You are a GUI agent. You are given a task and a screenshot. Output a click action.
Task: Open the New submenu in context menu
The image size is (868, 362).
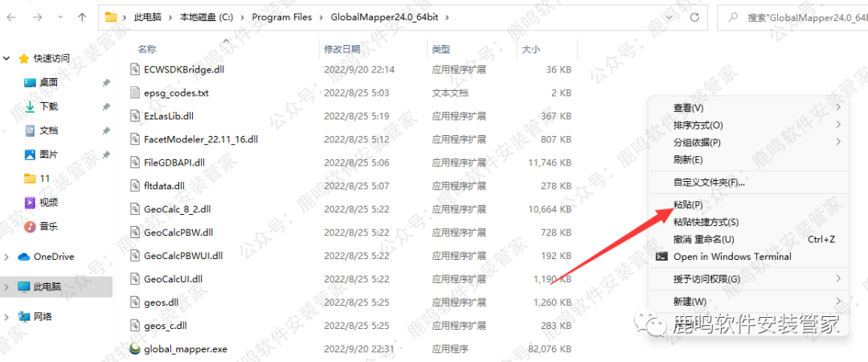[x=690, y=301]
